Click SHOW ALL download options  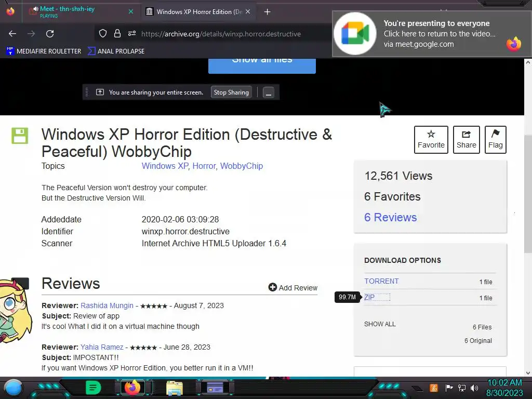pos(380,324)
